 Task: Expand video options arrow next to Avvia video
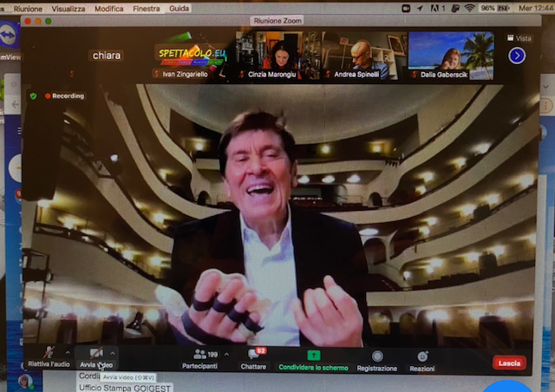(113, 353)
